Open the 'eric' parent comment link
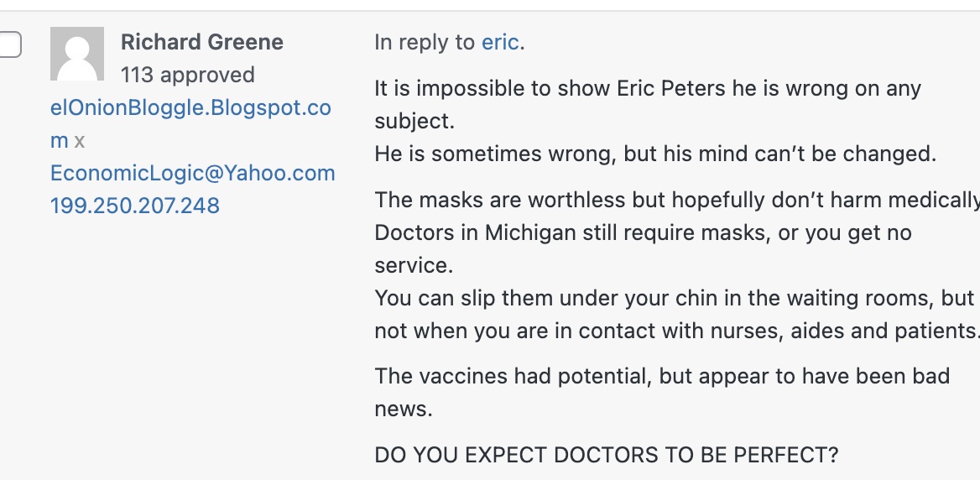 [500, 43]
